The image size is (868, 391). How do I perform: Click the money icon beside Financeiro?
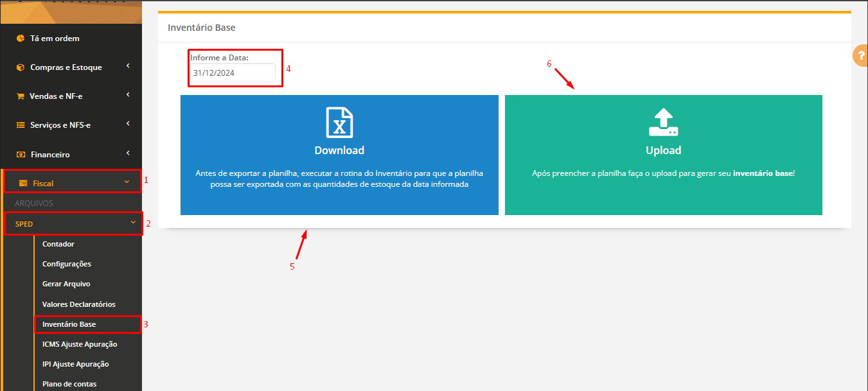click(x=21, y=155)
